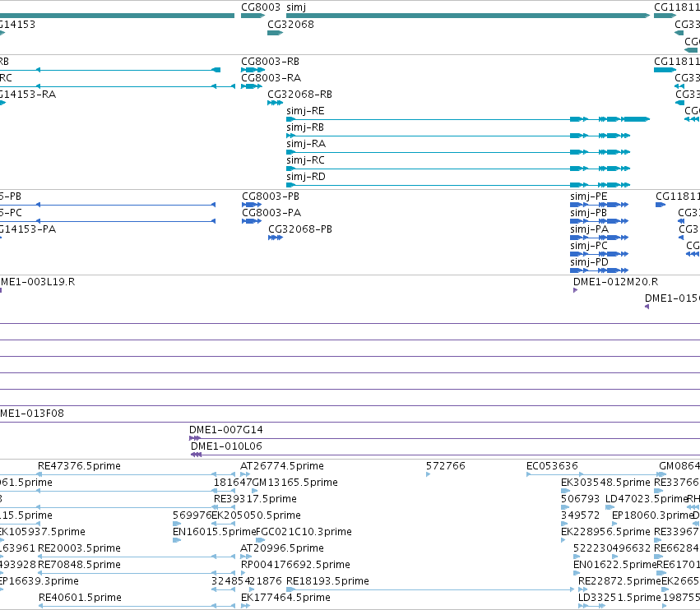Viewport: 700px width, 610px height.
Task: Click the FGC021C10.3prime EST label
Action: tap(304, 532)
